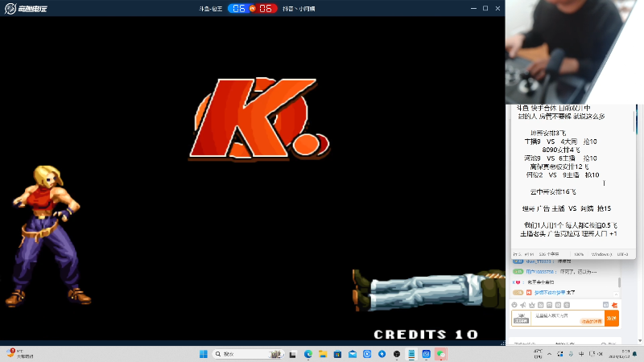Image resolution: width=644 pixels, height=362 pixels.
Task: Click the blue panel icon beside the red icon
Action: click(605, 305)
